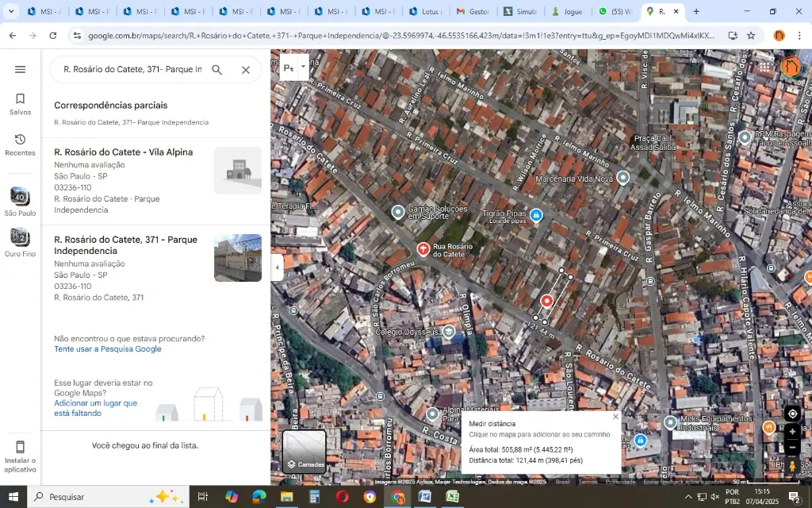Click the site information icon in address bar

point(77,35)
